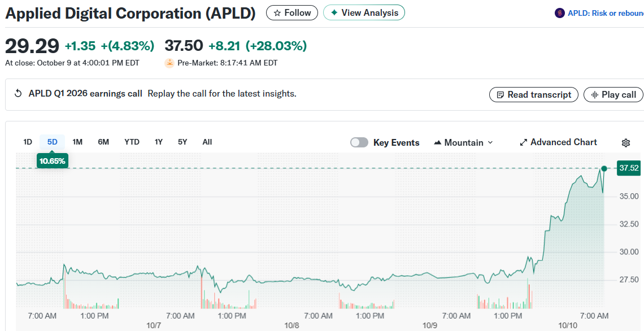Screen dimensions: 644x331
Task: Show All historical price data
Action: (x=207, y=142)
